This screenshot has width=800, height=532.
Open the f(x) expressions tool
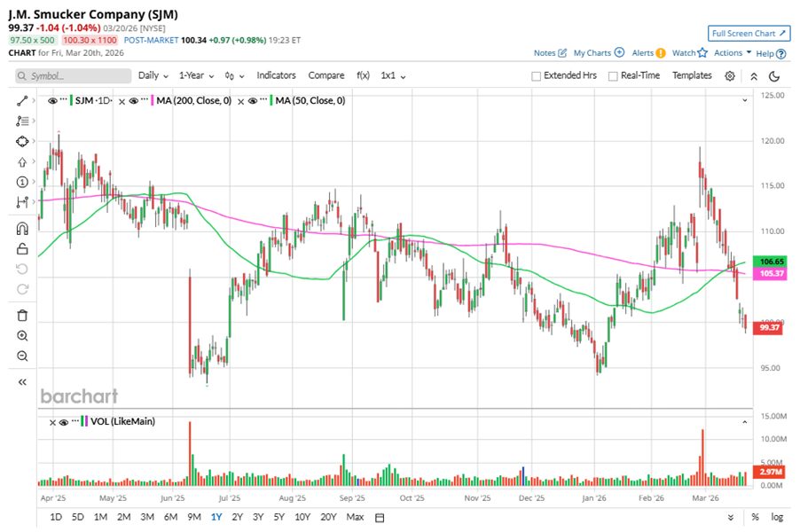(363, 75)
